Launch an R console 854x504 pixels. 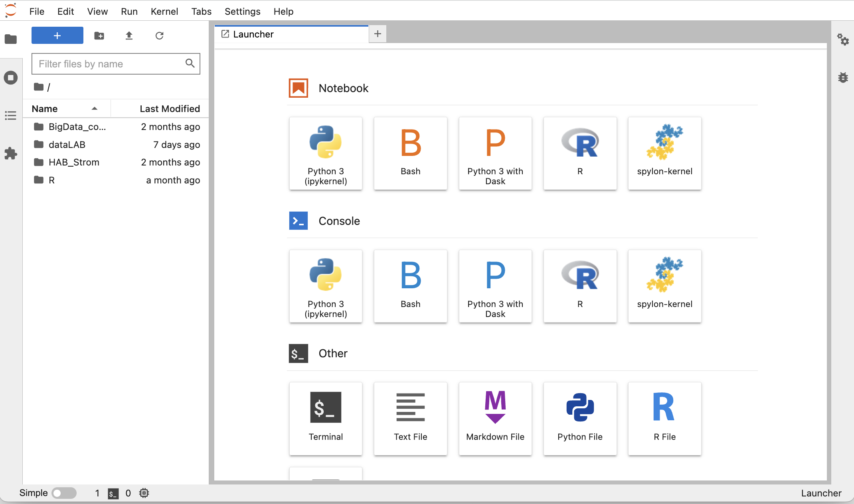click(580, 286)
